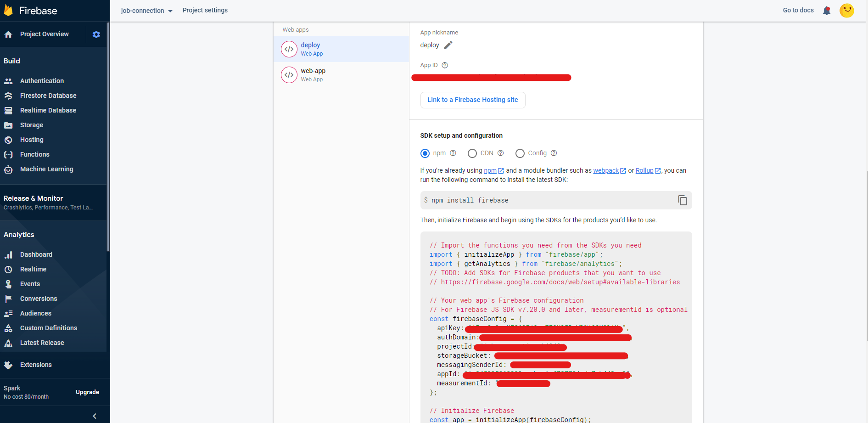Click the Machine Learning robot icon
This screenshot has height=423, width=868.
coord(8,169)
